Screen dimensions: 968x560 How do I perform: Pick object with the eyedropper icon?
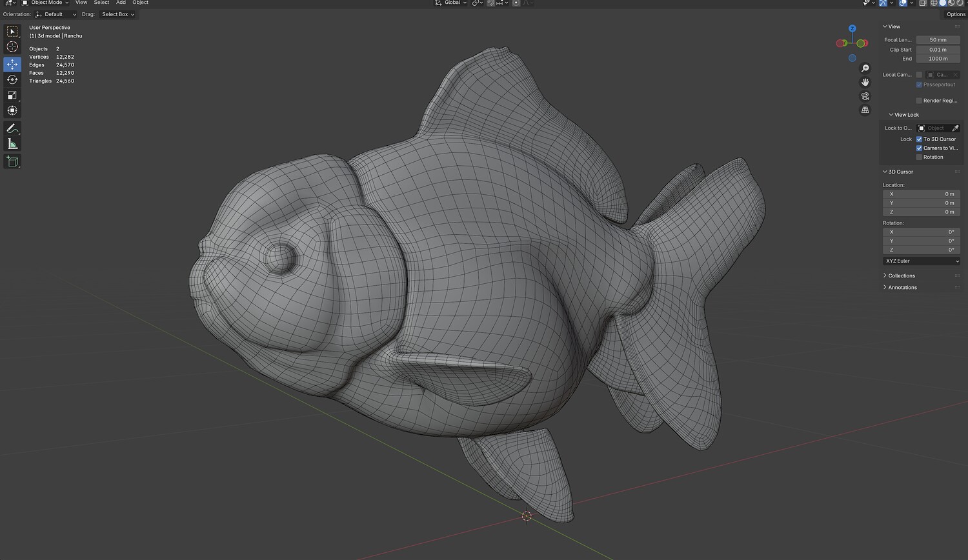[x=956, y=128]
